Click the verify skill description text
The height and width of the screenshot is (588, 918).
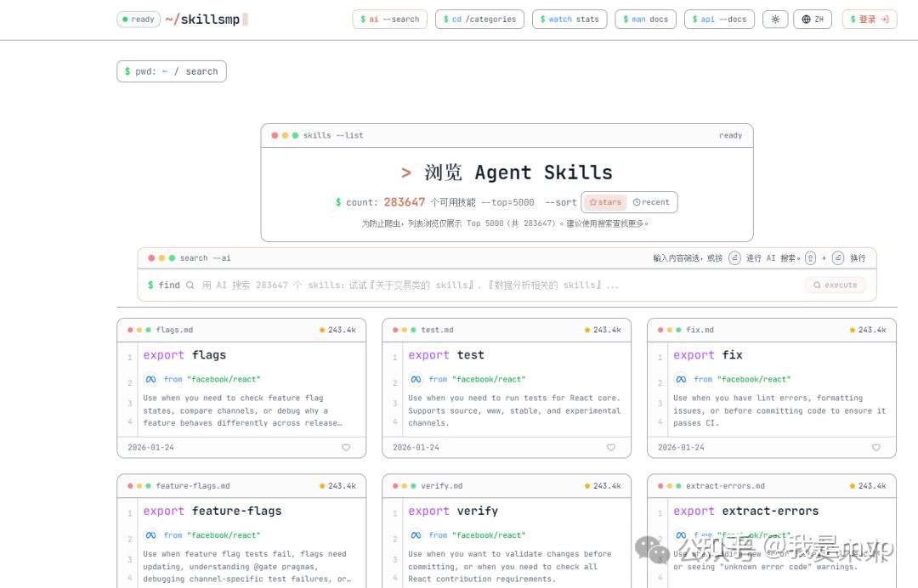tap(510, 567)
